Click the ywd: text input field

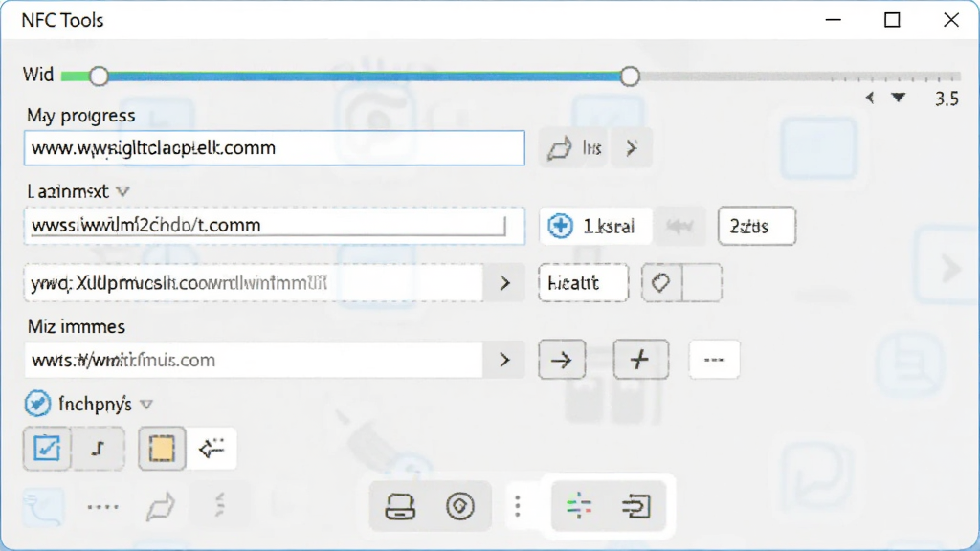tap(254, 283)
